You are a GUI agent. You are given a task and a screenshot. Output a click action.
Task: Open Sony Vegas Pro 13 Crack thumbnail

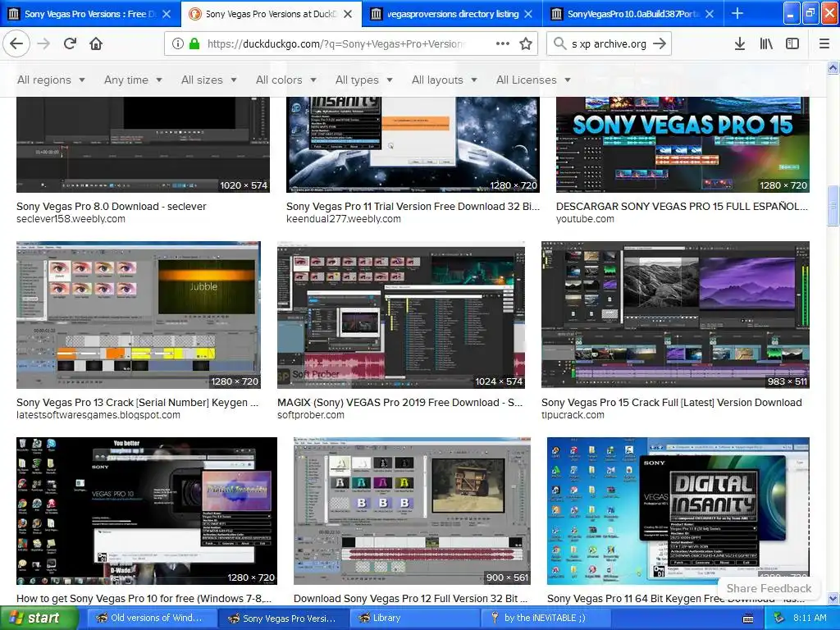point(138,315)
